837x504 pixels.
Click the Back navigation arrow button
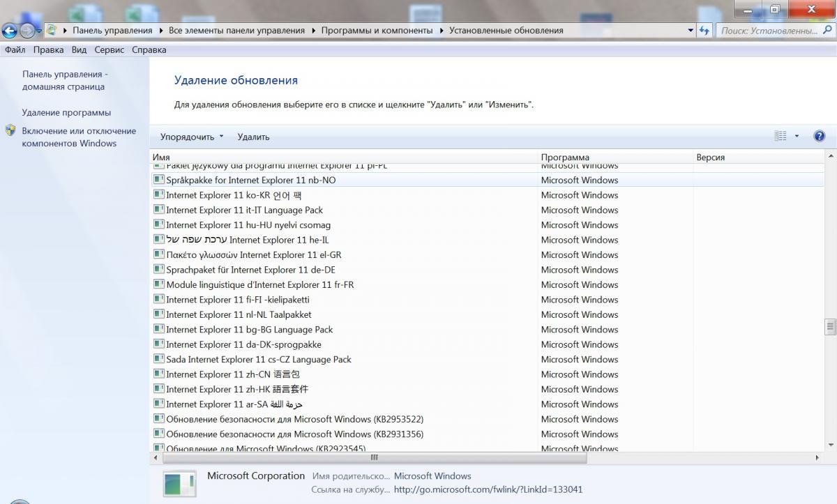pos(10,31)
